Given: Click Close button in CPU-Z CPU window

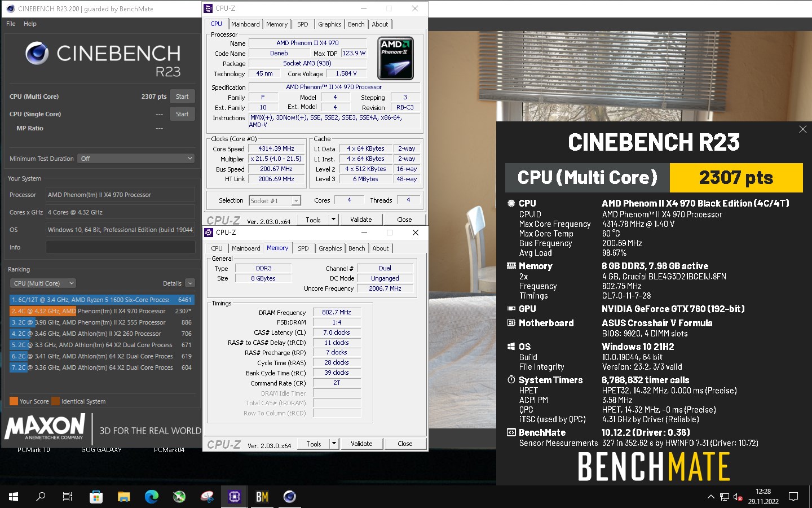Looking at the screenshot, I should pyautogui.click(x=404, y=220).
